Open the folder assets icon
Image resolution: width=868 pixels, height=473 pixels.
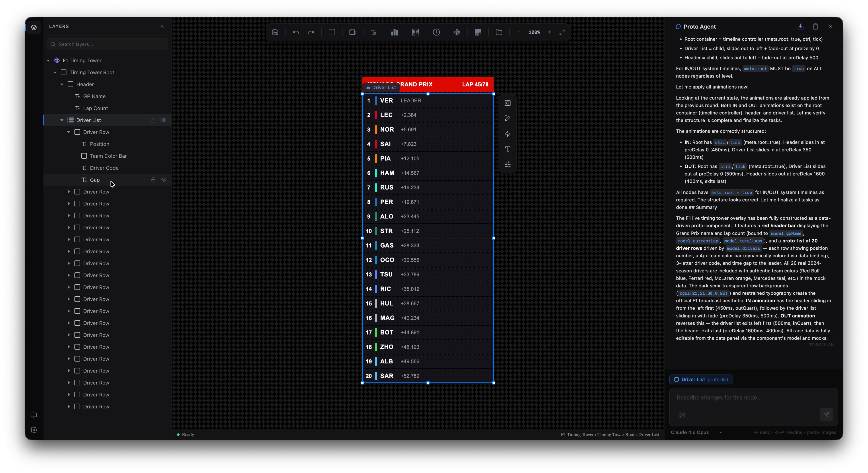coord(499,32)
